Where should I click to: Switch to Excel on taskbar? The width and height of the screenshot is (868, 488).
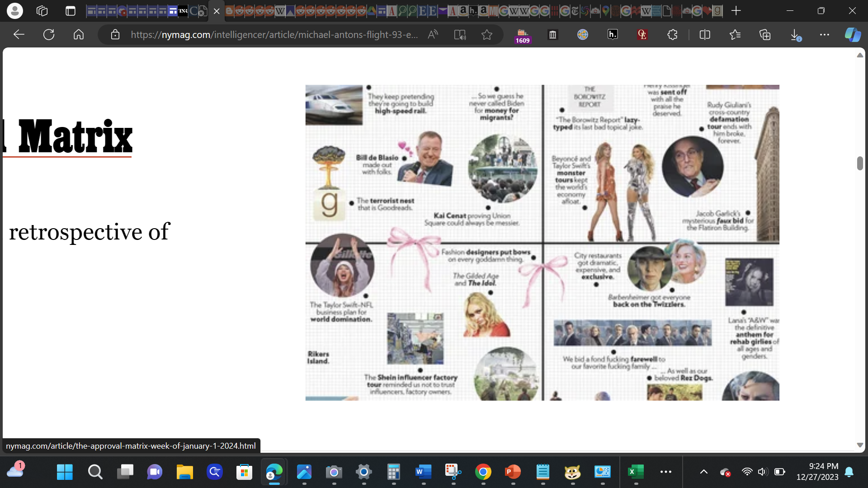click(636, 472)
